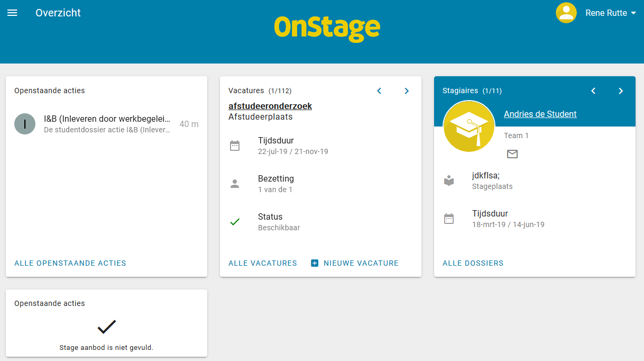Click the calendar icon next to vacancy Tijdsduur
This screenshot has height=361, width=644.
235,146
